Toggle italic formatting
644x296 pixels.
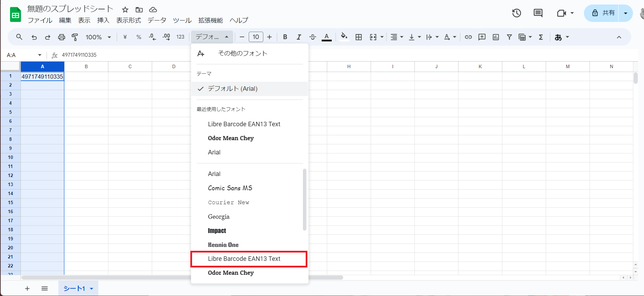(299, 37)
